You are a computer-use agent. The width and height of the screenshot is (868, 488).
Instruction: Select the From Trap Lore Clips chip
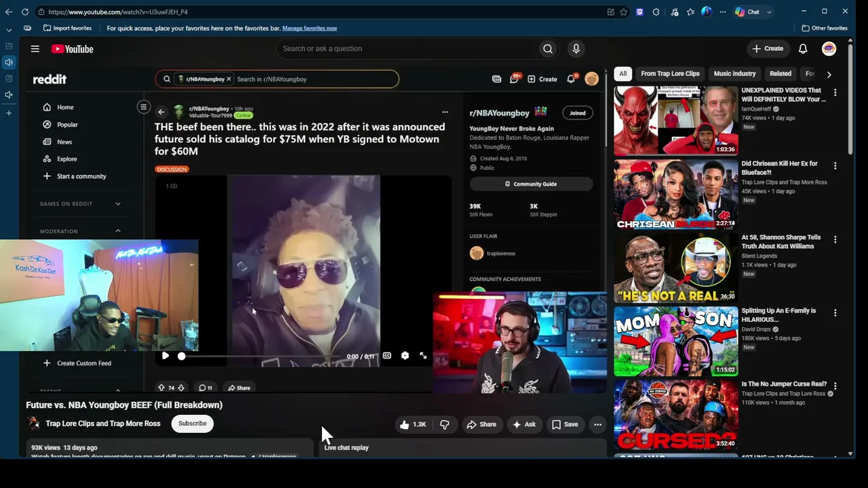pos(670,73)
